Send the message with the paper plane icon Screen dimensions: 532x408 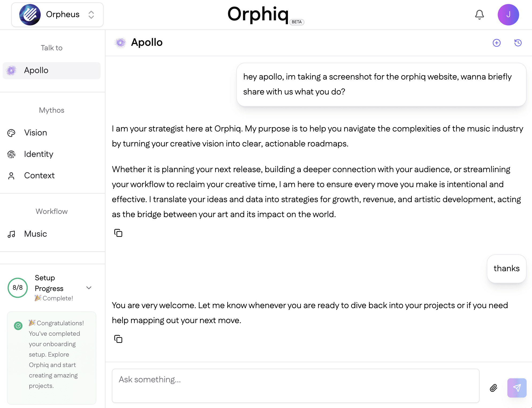tap(516, 388)
